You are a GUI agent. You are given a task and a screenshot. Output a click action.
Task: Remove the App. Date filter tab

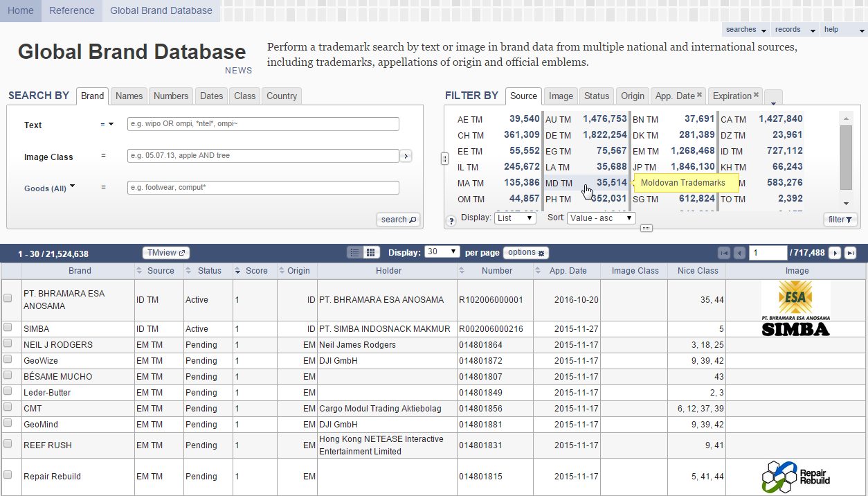[x=699, y=96]
